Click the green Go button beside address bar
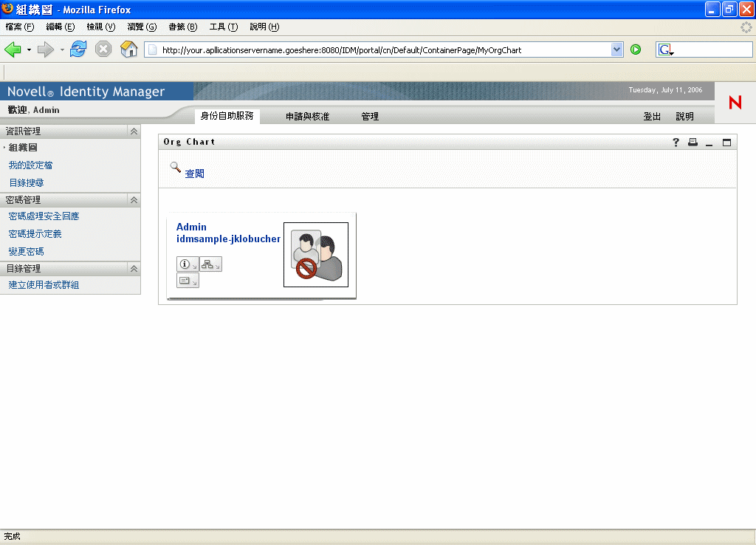Viewport: 756px width, 545px height. [636, 49]
